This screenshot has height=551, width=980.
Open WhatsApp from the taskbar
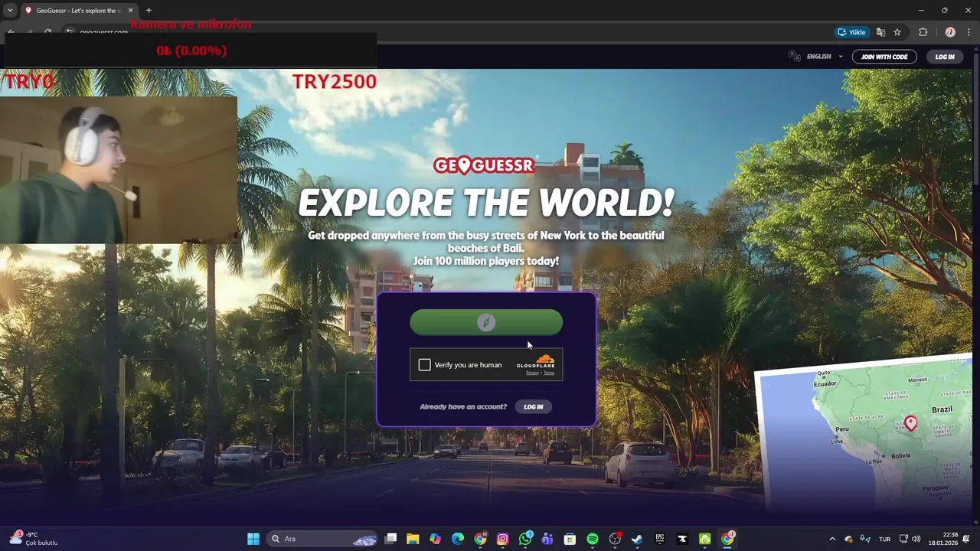coord(525,539)
